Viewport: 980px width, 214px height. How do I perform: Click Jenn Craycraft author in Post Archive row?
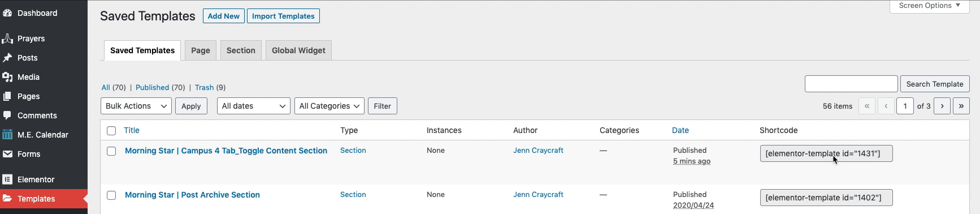(x=538, y=194)
